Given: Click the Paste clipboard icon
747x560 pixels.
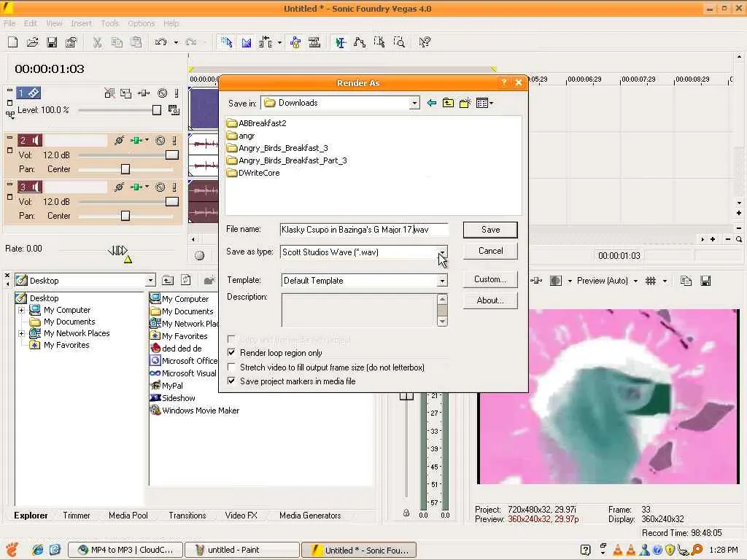Looking at the screenshot, I should click(136, 42).
